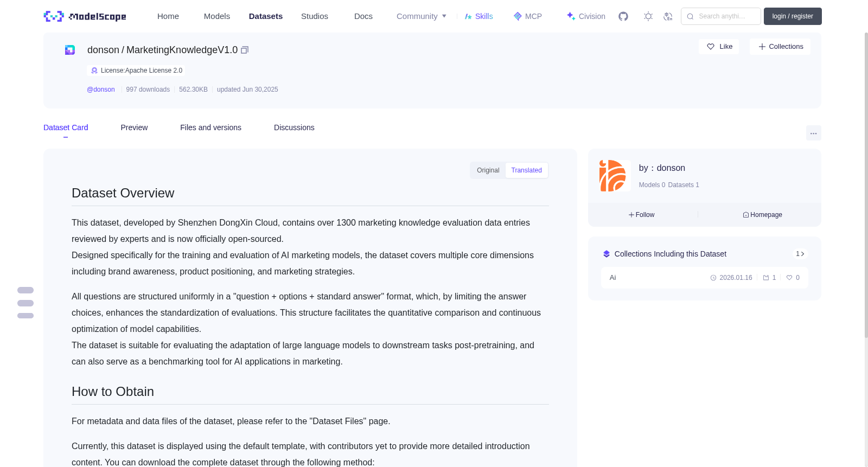Click the page vertical scrollbar

tap(866, 184)
